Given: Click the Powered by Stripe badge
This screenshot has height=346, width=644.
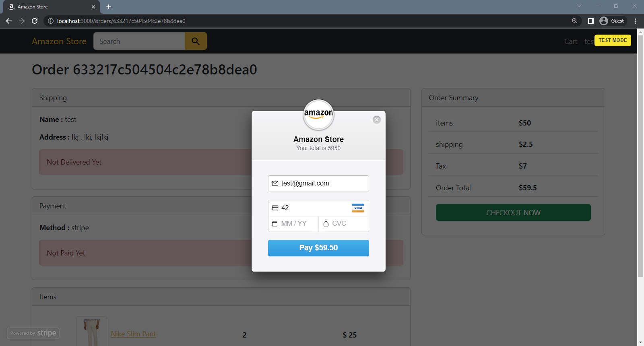Looking at the screenshot, I should pos(33,333).
